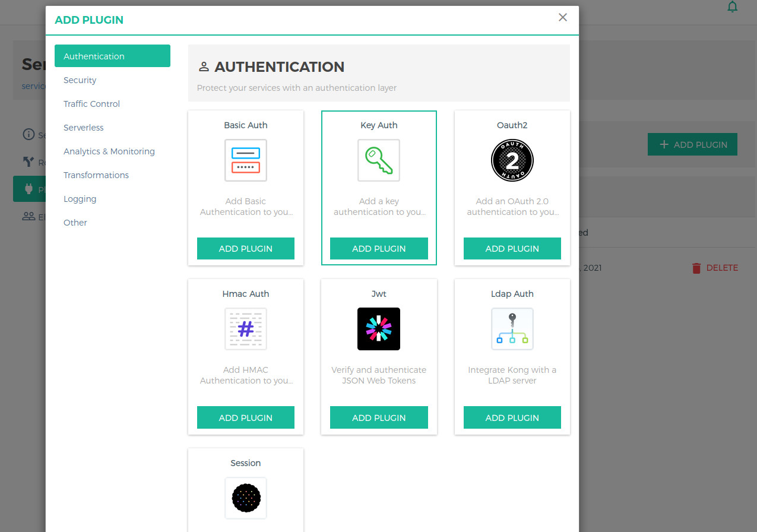Click the 'Verify and authenticate JSON Web Tokens' description

point(379,375)
